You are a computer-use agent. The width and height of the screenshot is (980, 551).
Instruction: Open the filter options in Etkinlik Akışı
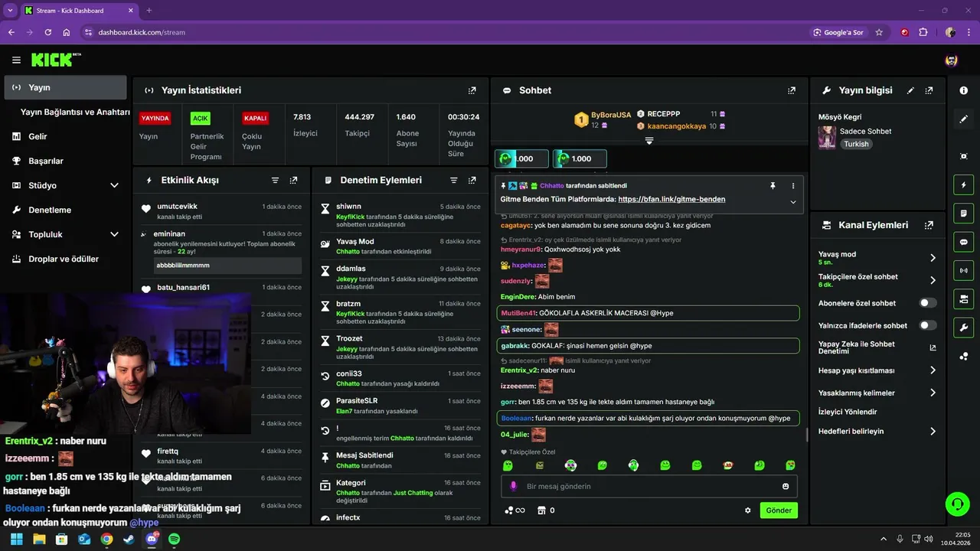tap(275, 181)
